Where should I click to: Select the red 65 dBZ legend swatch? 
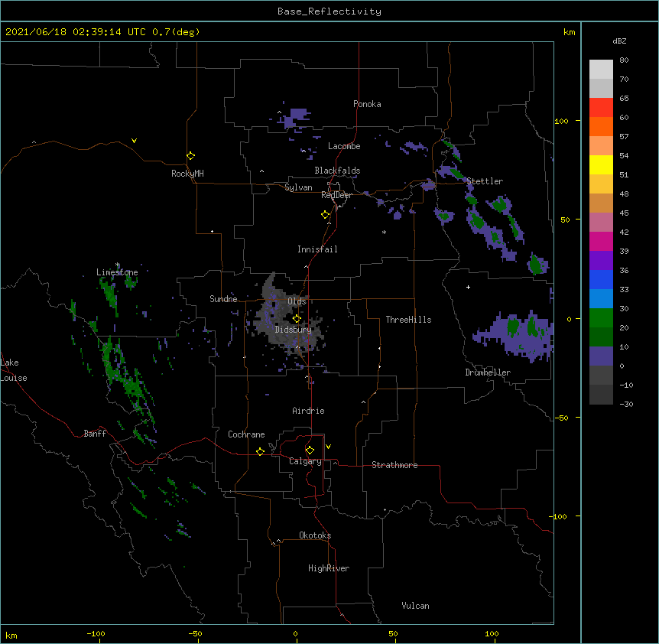pos(601,108)
